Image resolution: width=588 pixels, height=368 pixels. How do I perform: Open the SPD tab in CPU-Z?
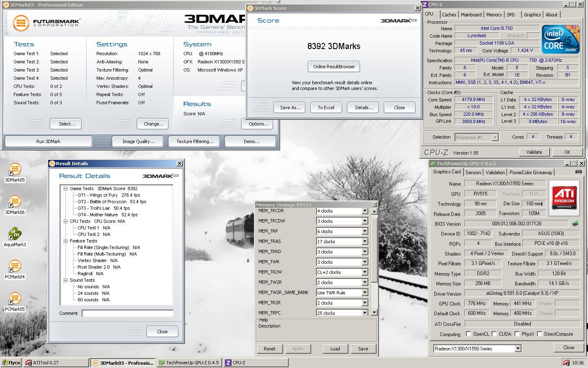click(x=511, y=15)
